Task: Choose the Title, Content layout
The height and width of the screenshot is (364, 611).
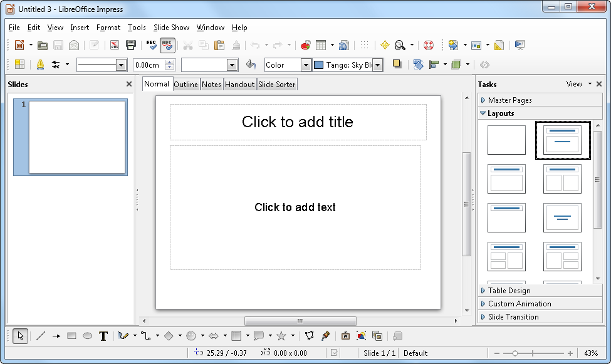Action: coord(506,179)
